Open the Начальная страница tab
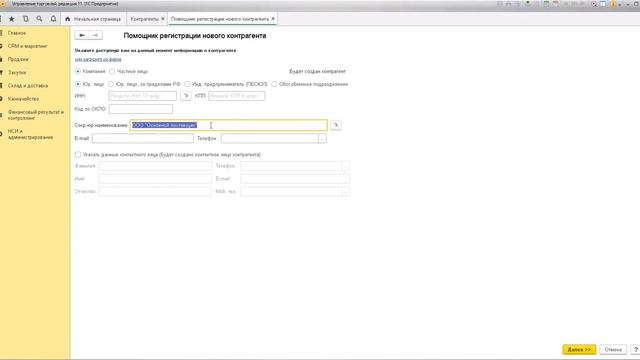 pyautogui.click(x=93, y=19)
